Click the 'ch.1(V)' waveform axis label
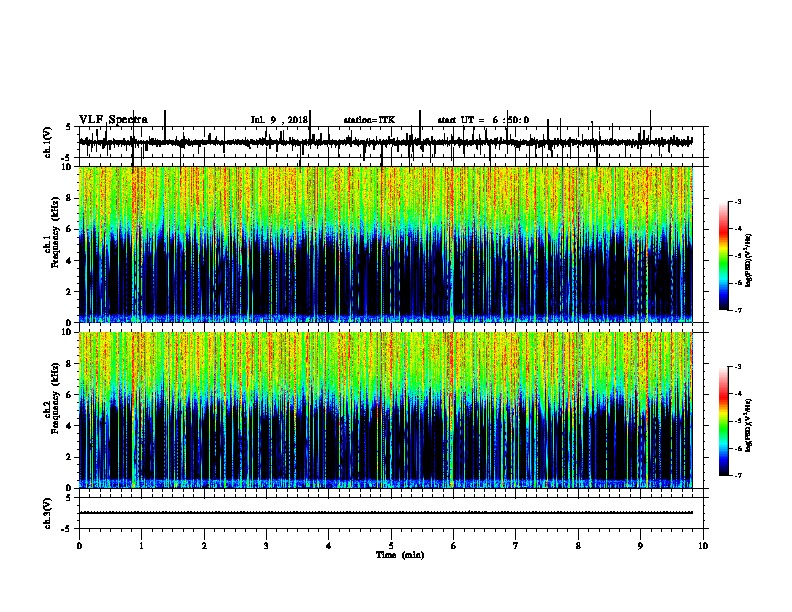The width and height of the screenshot is (792, 612). pyautogui.click(x=48, y=142)
